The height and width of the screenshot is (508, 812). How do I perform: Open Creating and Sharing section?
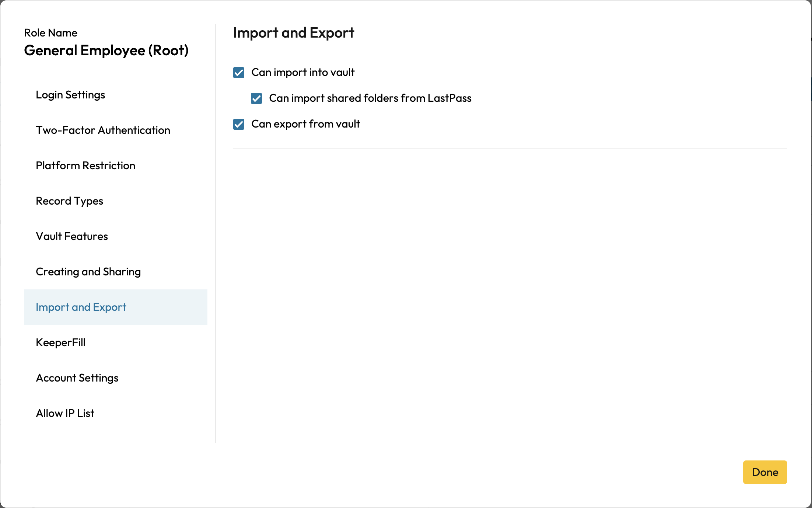click(x=88, y=272)
